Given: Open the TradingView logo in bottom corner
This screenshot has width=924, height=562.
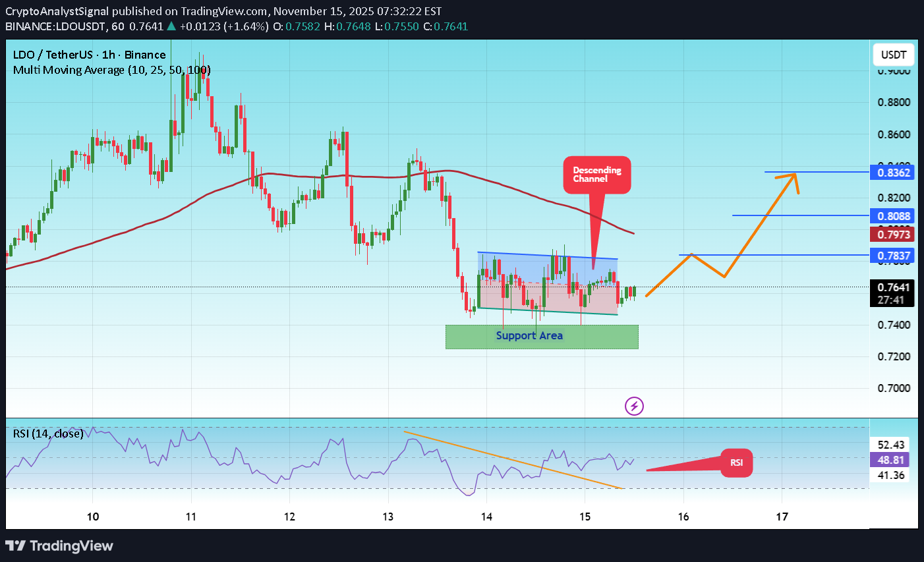Looking at the screenshot, I should [59, 546].
